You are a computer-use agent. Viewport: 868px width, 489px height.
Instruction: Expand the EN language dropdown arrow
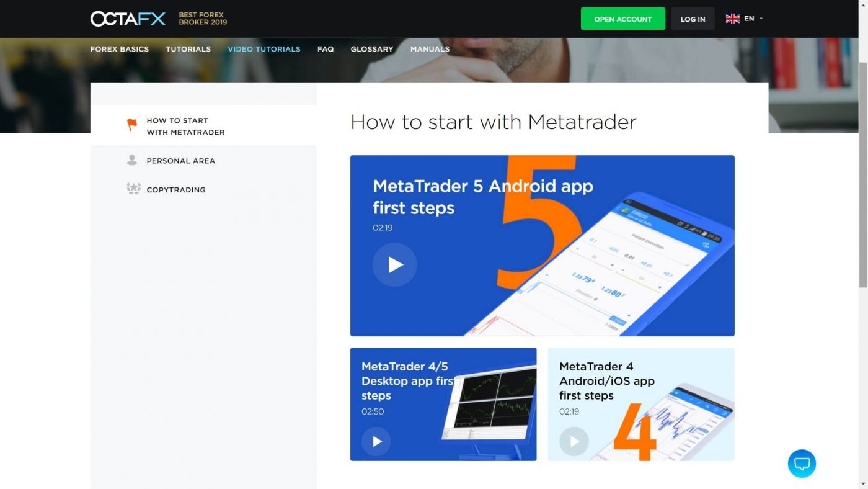761,19
